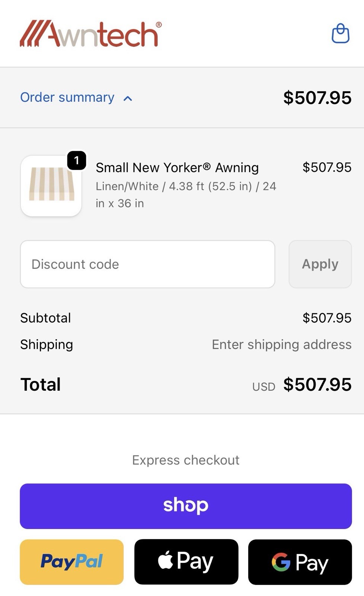Click the Subtotal row amount
Screen dimensions: 364x596
click(327, 318)
